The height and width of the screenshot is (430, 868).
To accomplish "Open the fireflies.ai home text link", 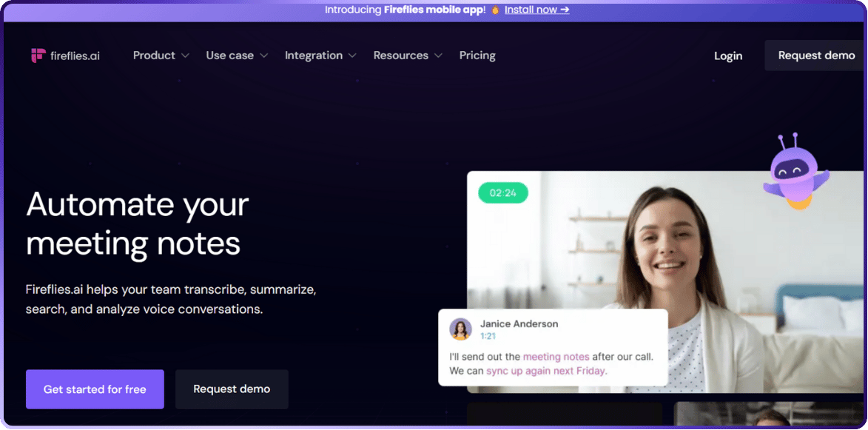I will pyautogui.click(x=75, y=56).
